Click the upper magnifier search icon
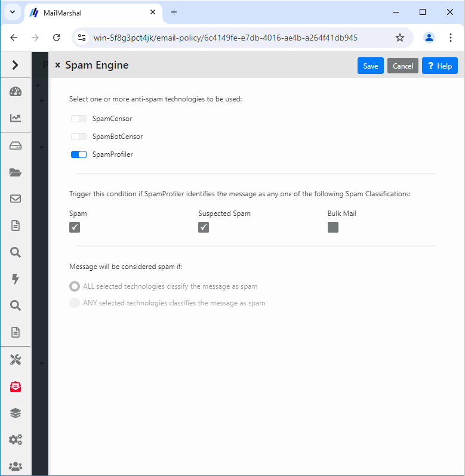Screen dimensions: 465x476 point(16,252)
